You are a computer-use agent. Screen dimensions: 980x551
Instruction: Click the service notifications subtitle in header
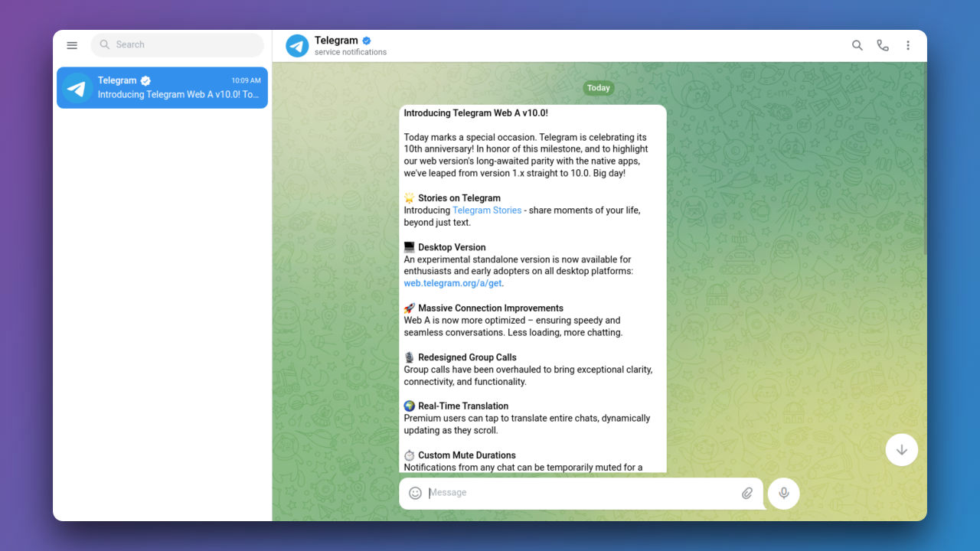pyautogui.click(x=351, y=52)
